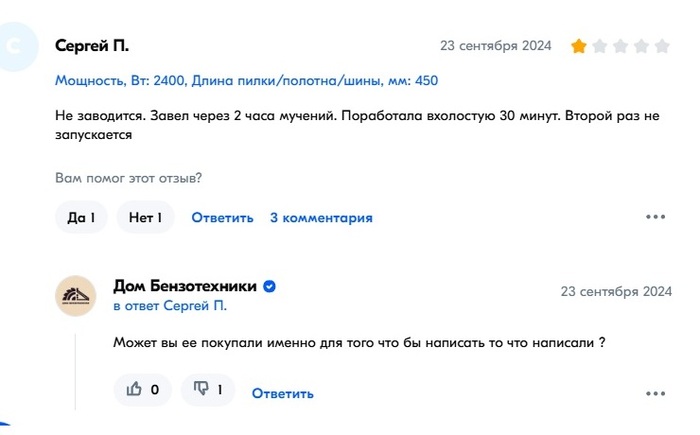Screen dimensions: 700x435
Task: Click 'Ответить' under Сергей's review
Action: tap(222, 218)
